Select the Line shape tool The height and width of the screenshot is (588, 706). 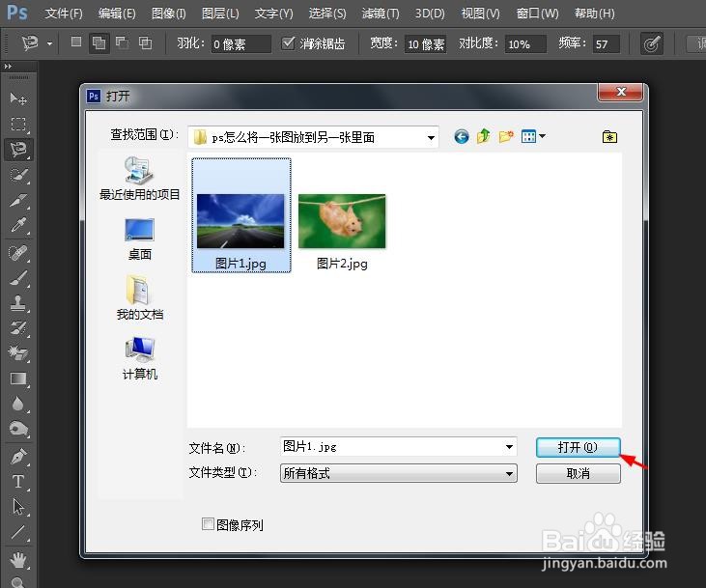(x=18, y=533)
